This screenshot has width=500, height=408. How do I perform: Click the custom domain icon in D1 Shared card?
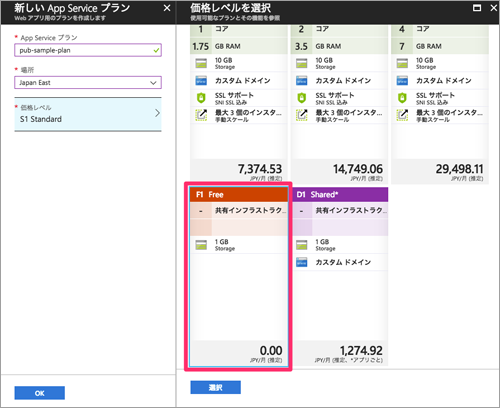coord(302,262)
